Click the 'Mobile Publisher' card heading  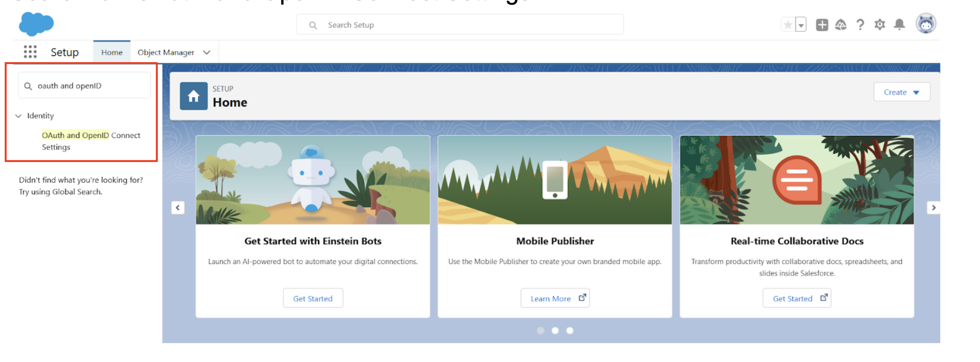[x=555, y=241]
